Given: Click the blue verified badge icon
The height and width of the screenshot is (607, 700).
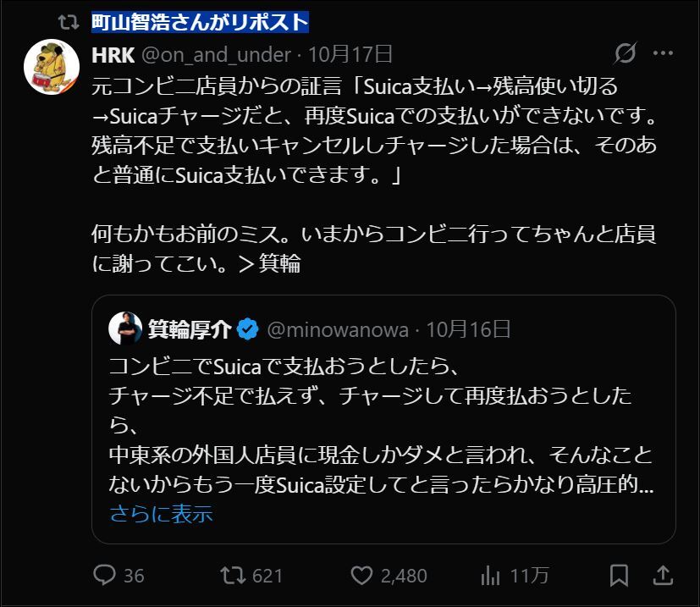Looking at the screenshot, I should (x=246, y=329).
